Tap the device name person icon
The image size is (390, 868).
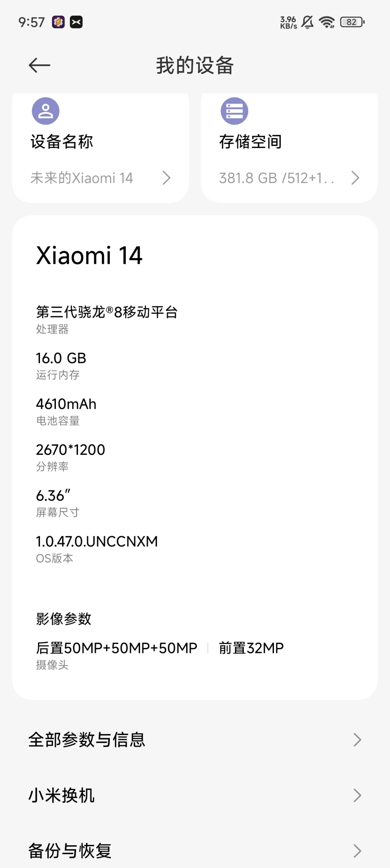45,111
